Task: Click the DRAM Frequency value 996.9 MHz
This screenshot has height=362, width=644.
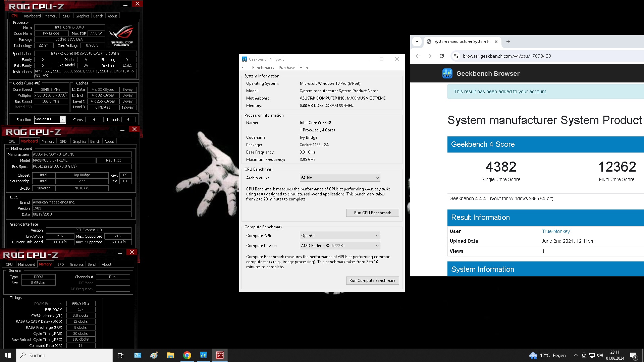Action: [x=80, y=303]
